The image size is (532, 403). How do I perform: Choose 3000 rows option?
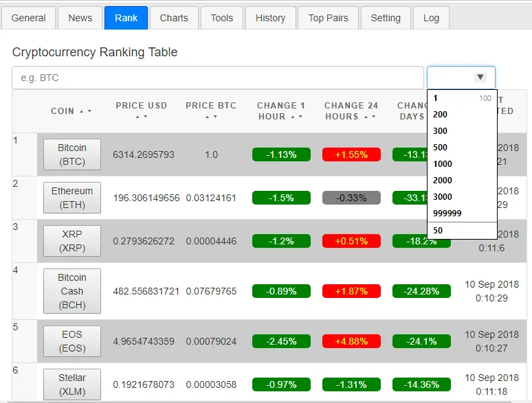462,197
